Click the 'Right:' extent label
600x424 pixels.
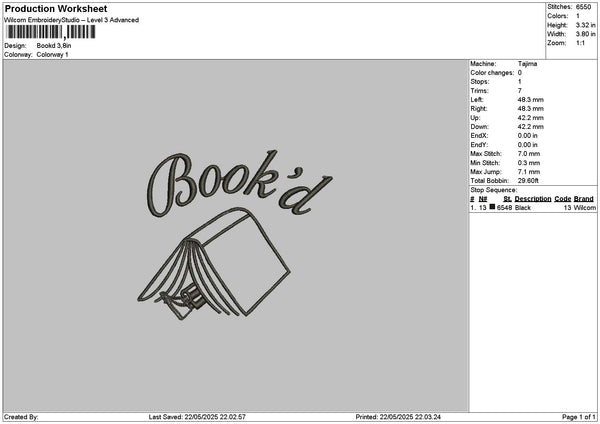[479, 109]
